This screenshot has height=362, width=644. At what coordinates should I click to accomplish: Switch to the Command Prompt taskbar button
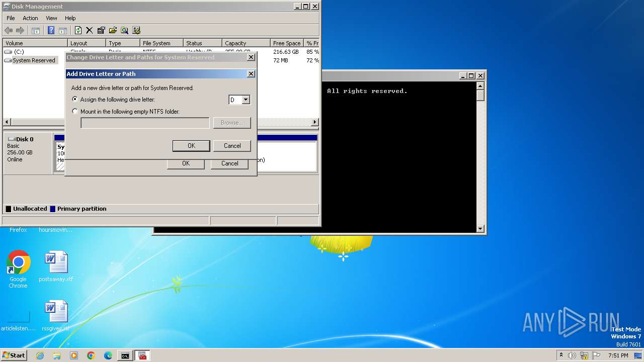tap(125, 355)
